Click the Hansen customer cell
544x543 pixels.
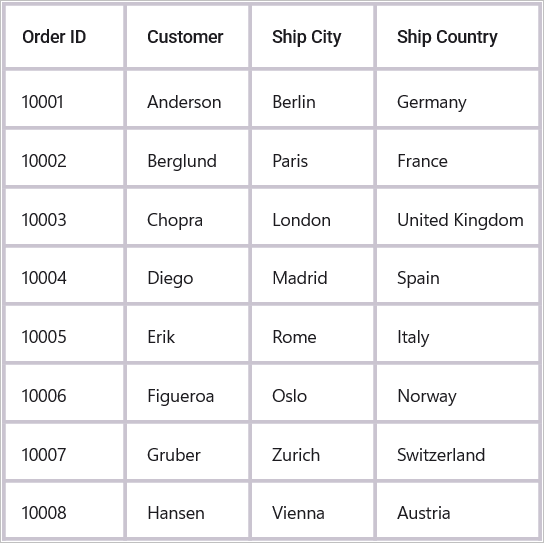click(x=188, y=510)
